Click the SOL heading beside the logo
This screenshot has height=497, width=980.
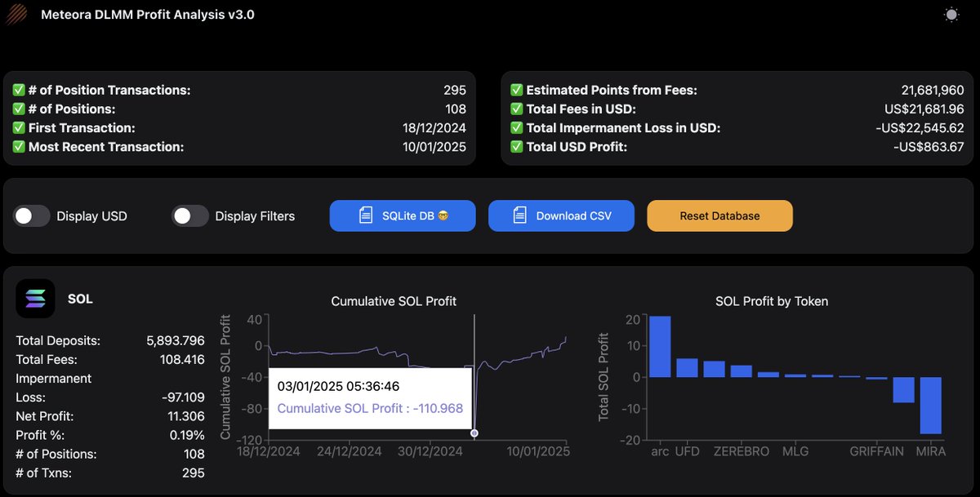pyautogui.click(x=80, y=299)
